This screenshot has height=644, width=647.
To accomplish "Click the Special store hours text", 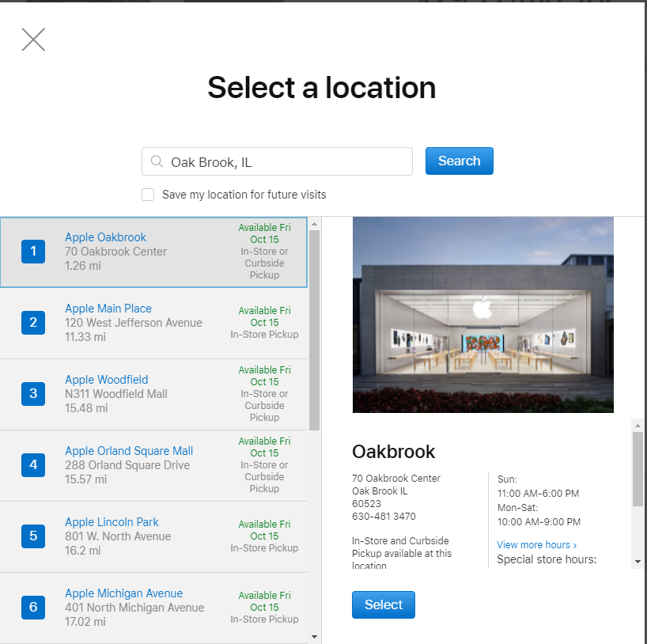I will (547, 559).
